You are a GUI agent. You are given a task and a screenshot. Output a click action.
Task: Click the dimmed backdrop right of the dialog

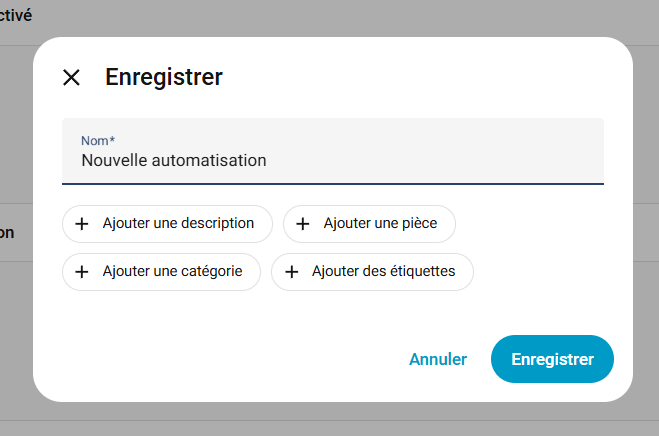pos(646,220)
